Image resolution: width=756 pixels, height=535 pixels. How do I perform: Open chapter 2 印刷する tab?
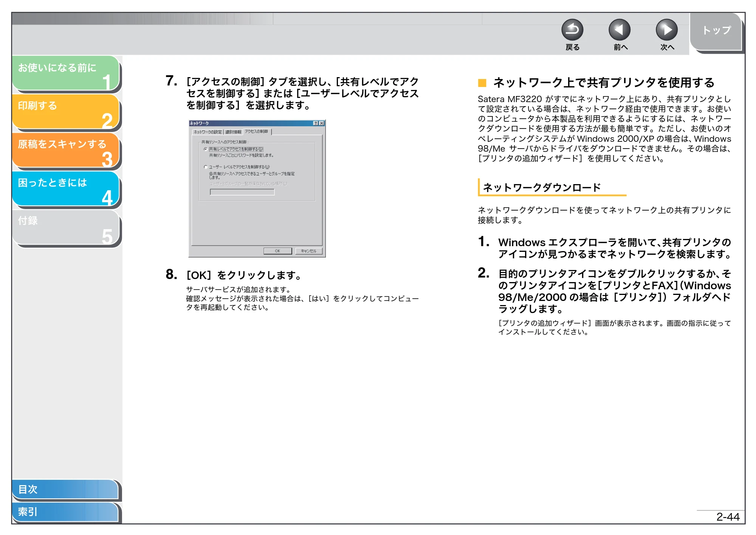coord(66,112)
